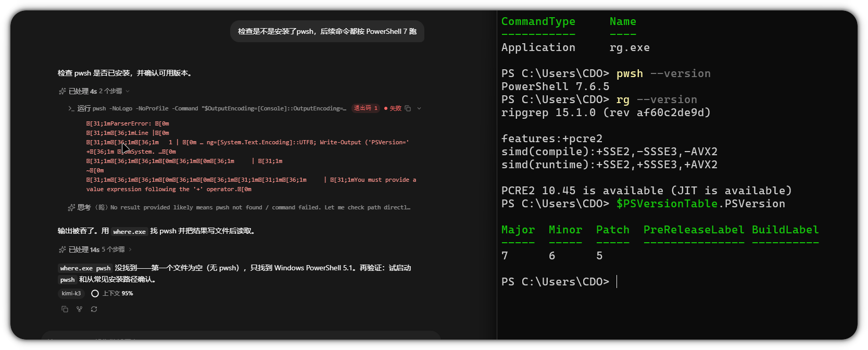Open the 思考 thinking summary line
Viewport: 868px width, 350px height.
pos(240,207)
